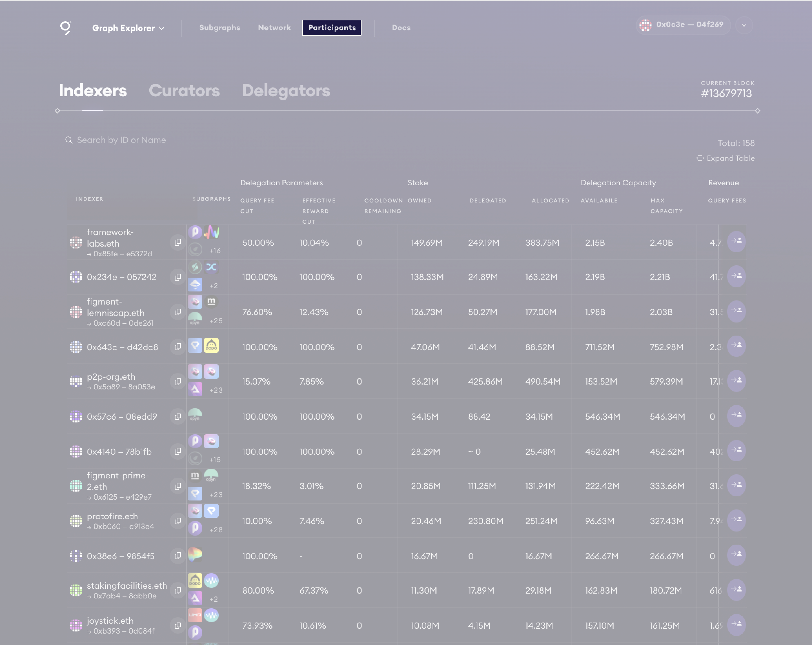Click the Search by ID or Name field
Viewport: 812px width, 645px height.
(121, 140)
